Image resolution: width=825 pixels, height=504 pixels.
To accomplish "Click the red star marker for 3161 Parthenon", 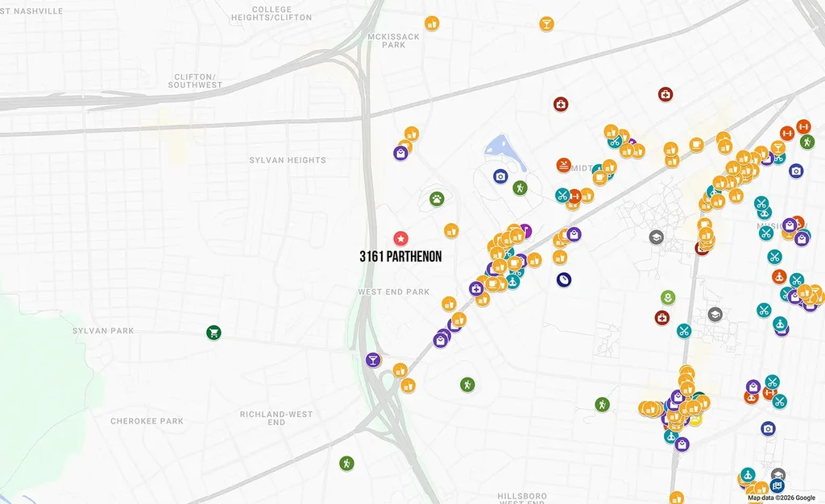I will [401, 238].
